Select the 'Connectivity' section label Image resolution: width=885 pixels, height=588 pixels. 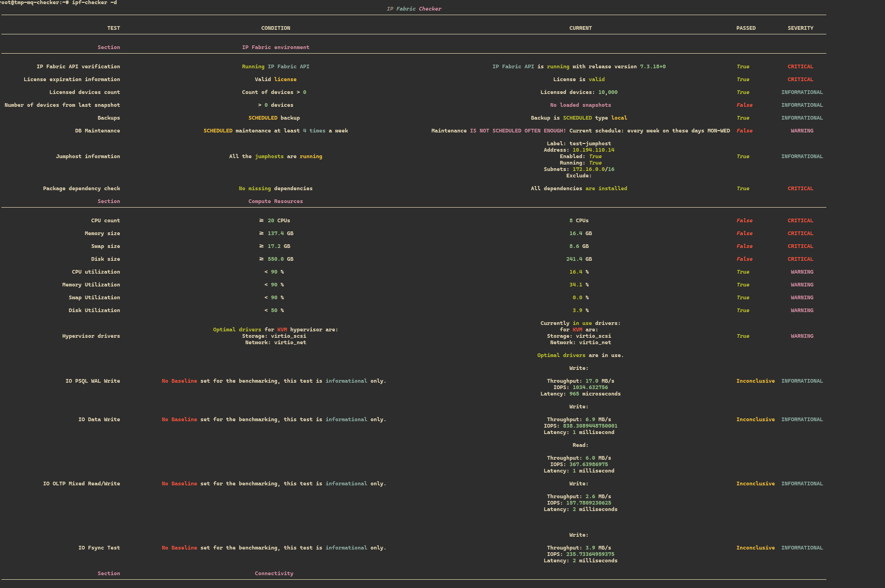pyautogui.click(x=274, y=573)
